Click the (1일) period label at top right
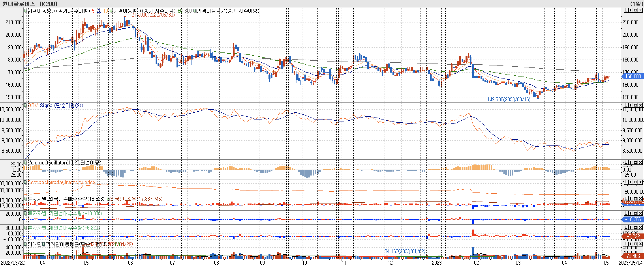The height and width of the screenshot is (267, 644). (636, 4)
